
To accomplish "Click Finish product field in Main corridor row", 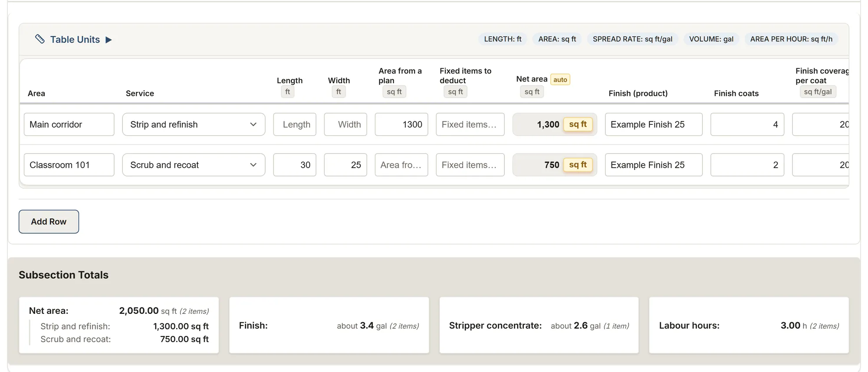I will (654, 124).
